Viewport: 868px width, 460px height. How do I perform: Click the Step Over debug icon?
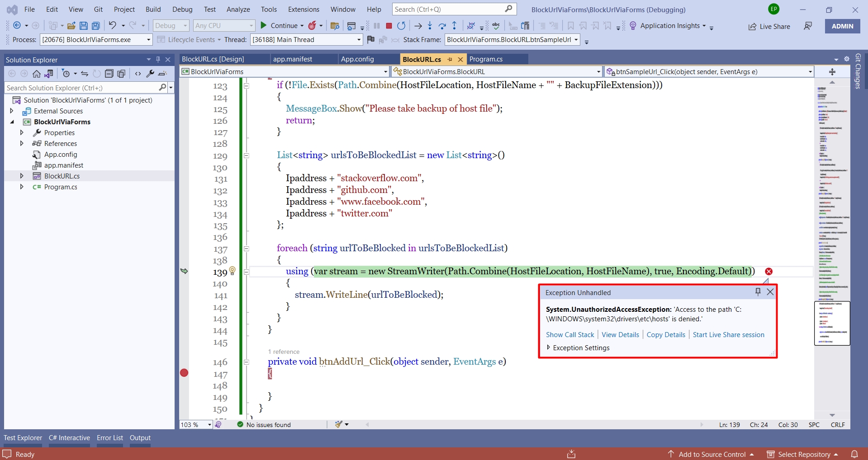(442, 26)
